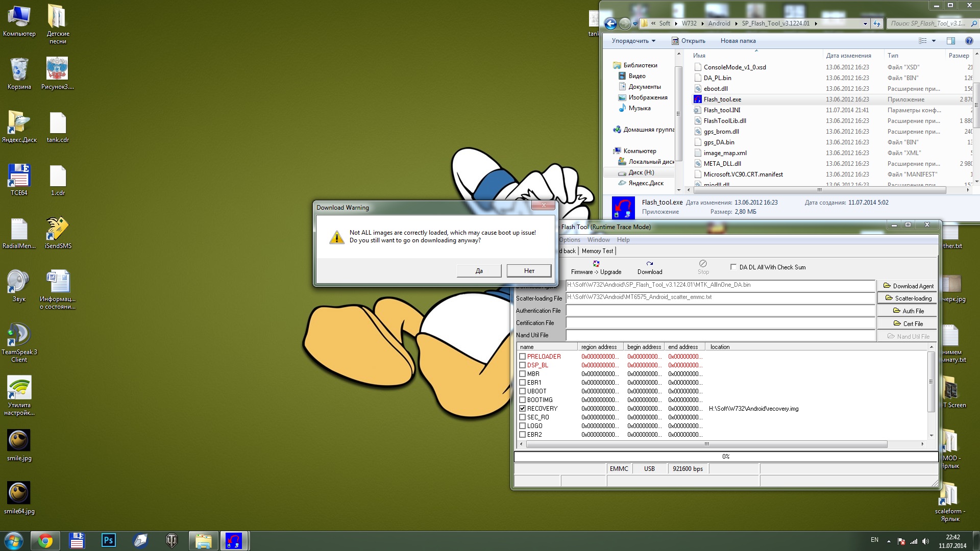Click the Explorer help question mark icon
Image resolution: width=980 pixels, height=551 pixels.
(968, 41)
